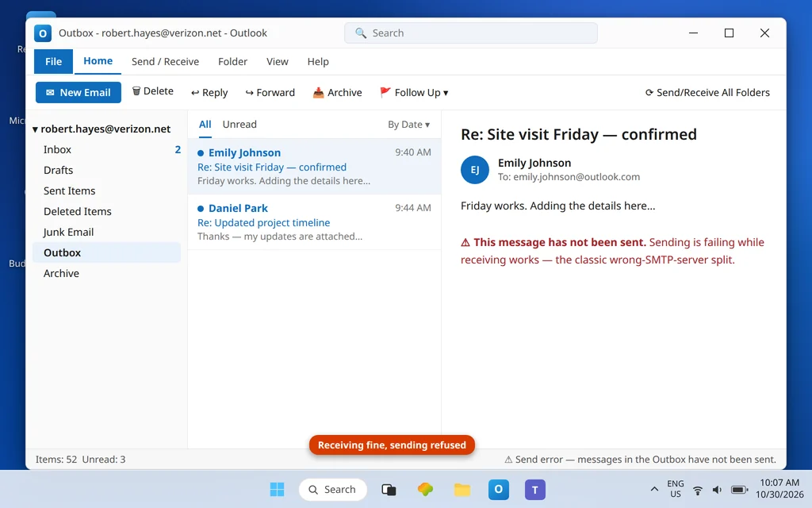Screen dimensions: 812x508
Task: Select Emily Johnson's message in list
Action: [314, 167]
